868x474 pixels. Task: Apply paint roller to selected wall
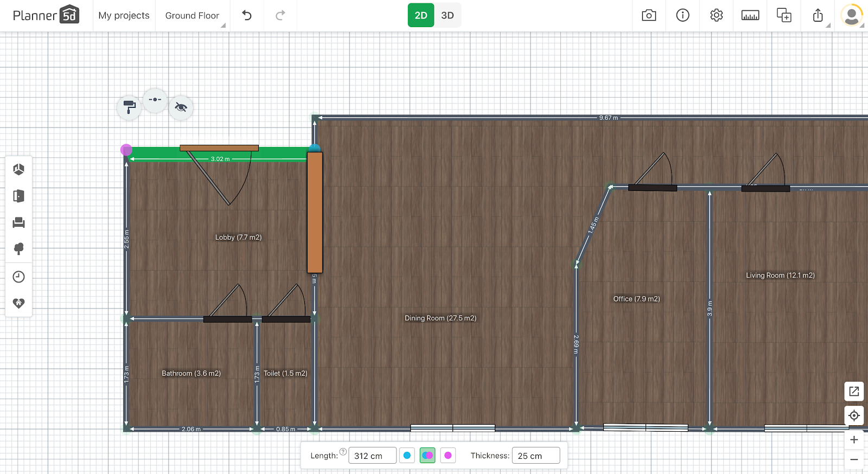tap(129, 107)
